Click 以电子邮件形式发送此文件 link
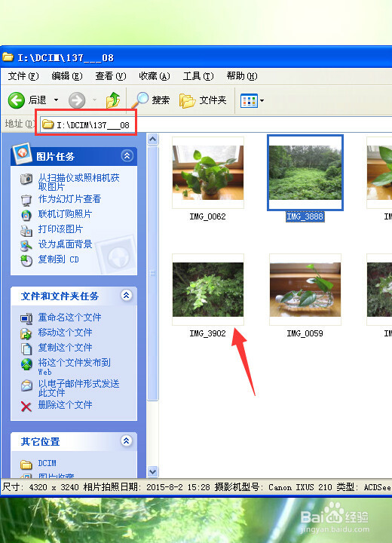392x543 pixels. pos(78,388)
